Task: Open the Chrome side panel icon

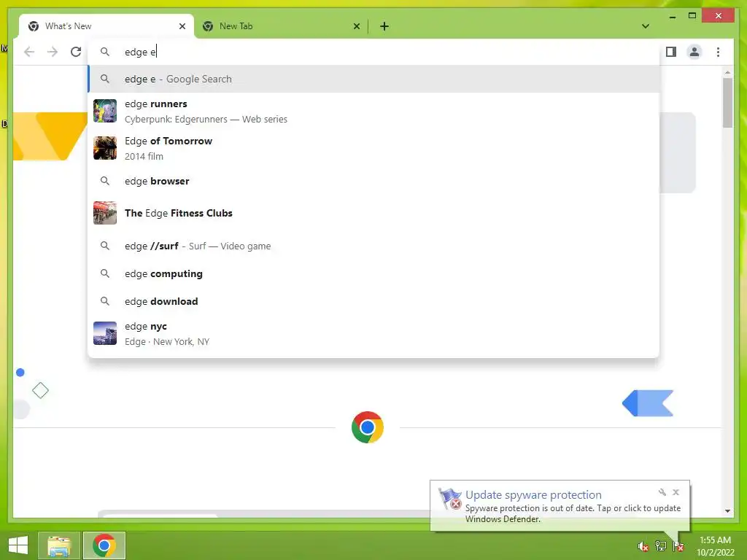Action: (671, 52)
